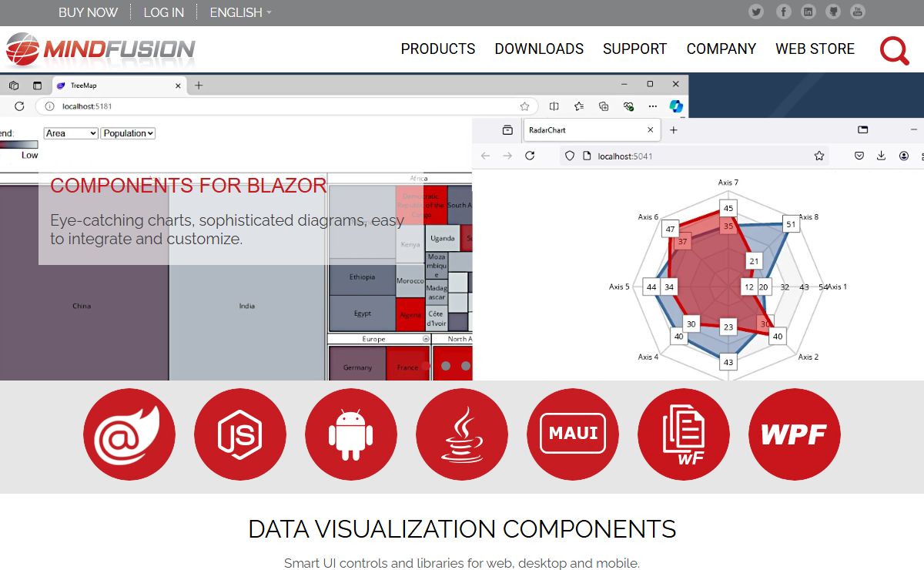Click the DATA VISUALIZATION COMPONENTS heading
924x570 pixels.
462,529
